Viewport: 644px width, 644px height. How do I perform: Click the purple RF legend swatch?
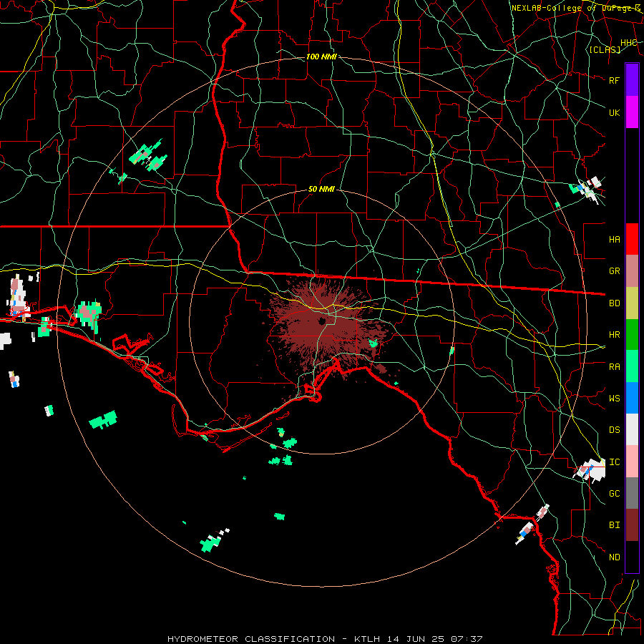point(632,80)
